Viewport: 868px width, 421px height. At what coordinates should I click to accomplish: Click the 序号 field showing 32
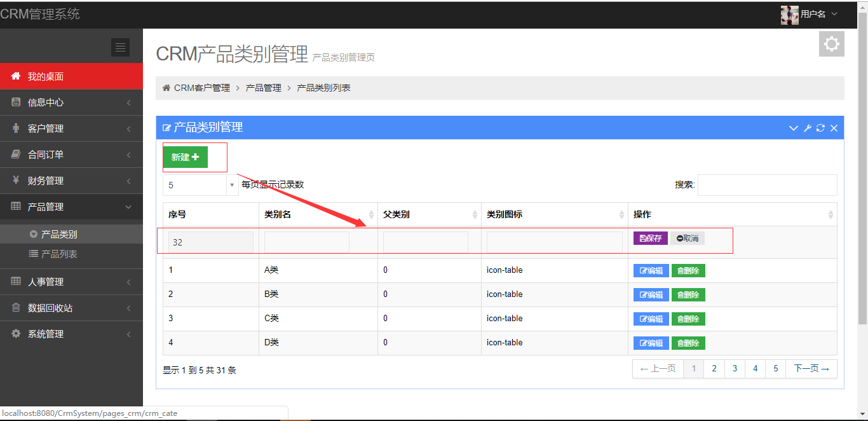(211, 242)
